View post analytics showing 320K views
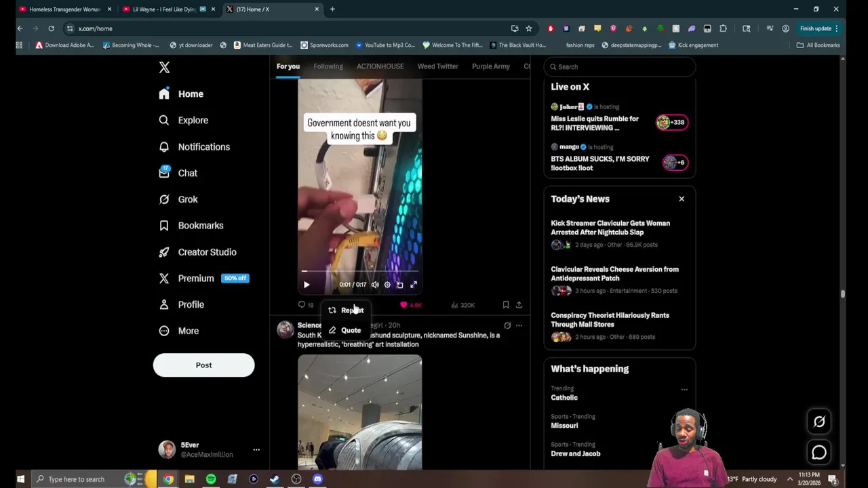The image size is (868, 488). (462, 305)
